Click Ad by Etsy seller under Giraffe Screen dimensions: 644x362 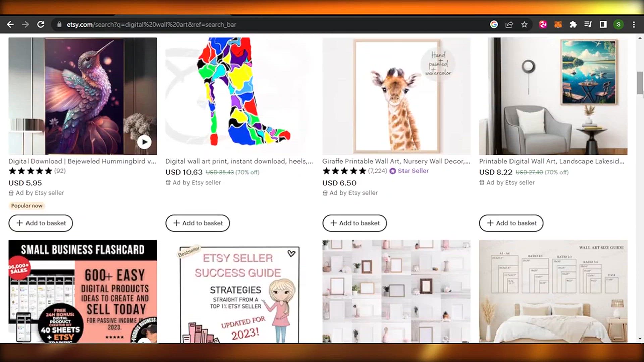350,193
